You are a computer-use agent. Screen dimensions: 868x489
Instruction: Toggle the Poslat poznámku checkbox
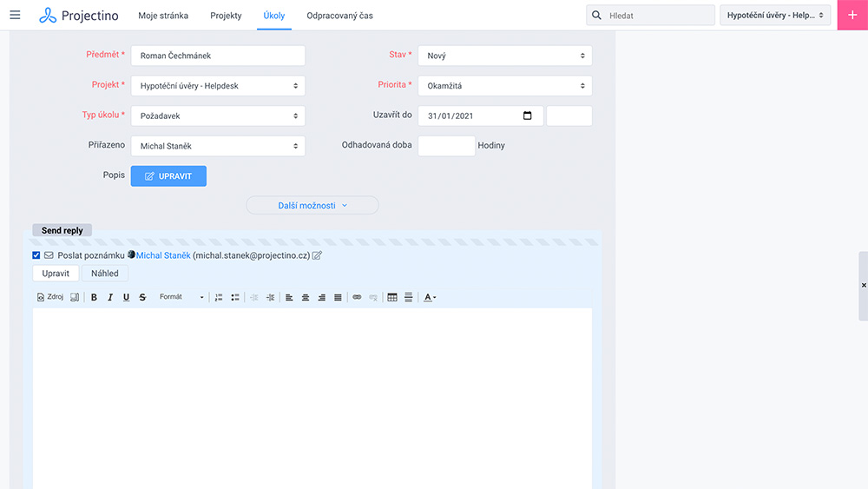pos(36,255)
